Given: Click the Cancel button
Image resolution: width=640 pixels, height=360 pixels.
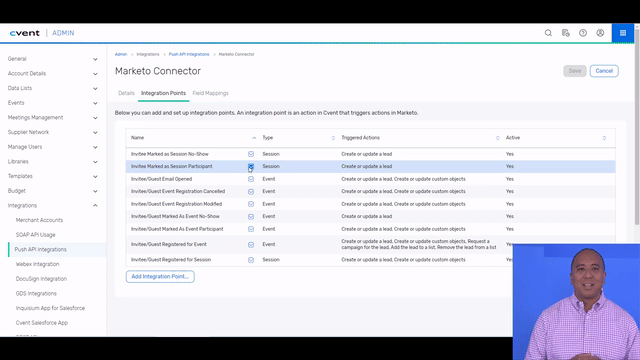Looking at the screenshot, I should pos(604,71).
